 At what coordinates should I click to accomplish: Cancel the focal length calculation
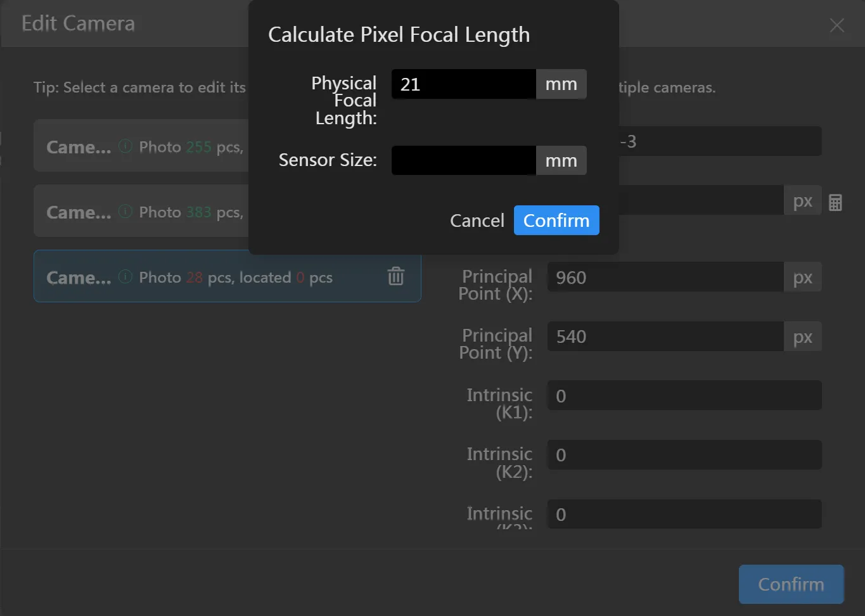tap(477, 221)
